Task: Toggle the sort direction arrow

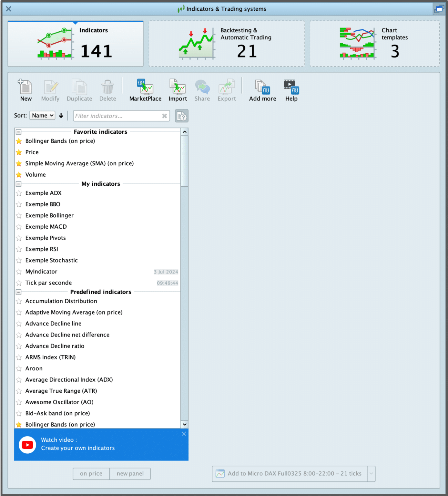Action: [61, 116]
